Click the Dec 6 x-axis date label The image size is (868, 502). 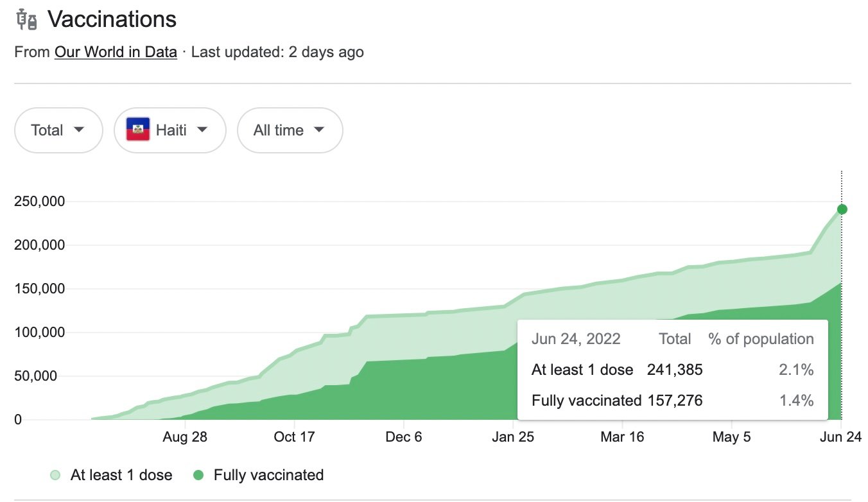tap(404, 437)
